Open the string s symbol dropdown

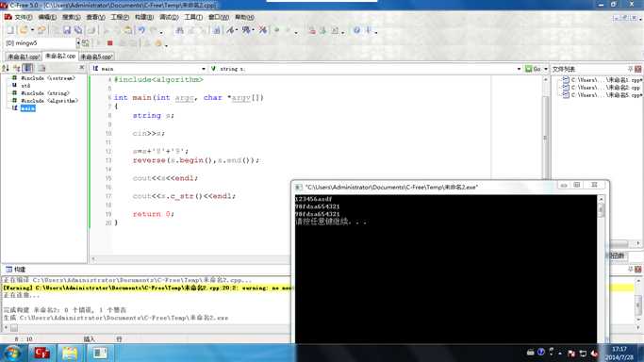519,69
